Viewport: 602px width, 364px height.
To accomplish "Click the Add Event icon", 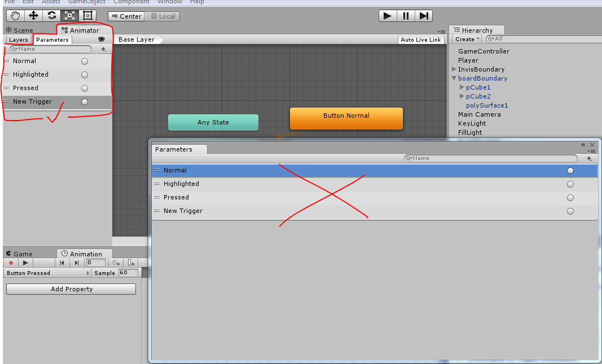I will [x=131, y=263].
